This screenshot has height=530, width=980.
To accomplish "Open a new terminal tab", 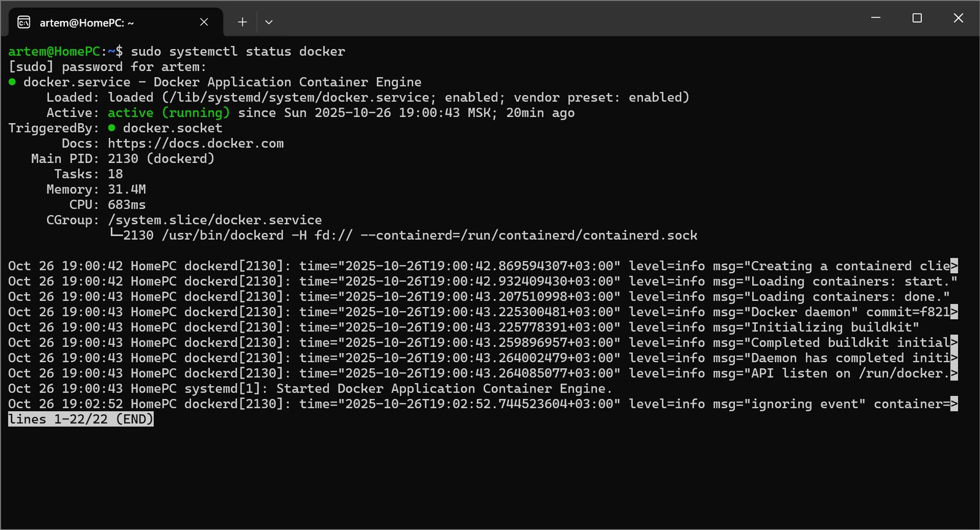I will pos(243,22).
